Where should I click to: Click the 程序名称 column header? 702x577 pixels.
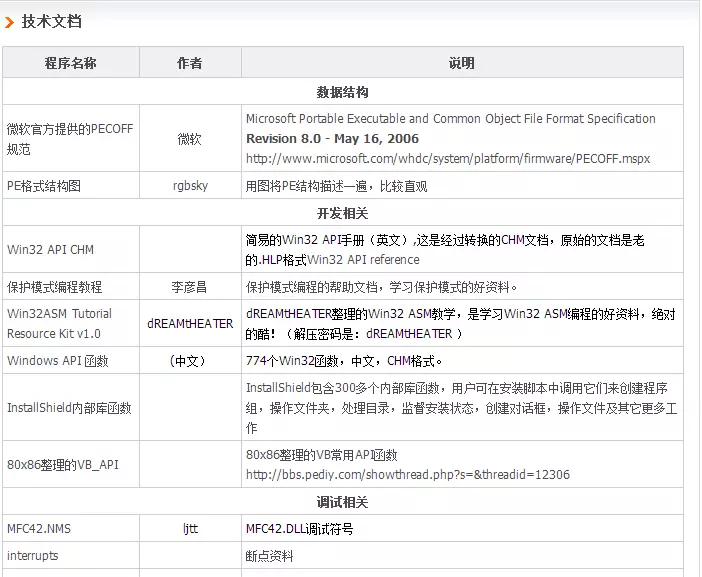pos(70,63)
